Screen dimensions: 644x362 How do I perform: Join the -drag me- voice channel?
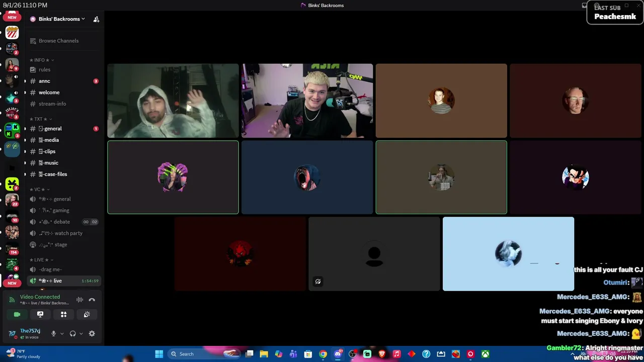pyautogui.click(x=64, y=269)
